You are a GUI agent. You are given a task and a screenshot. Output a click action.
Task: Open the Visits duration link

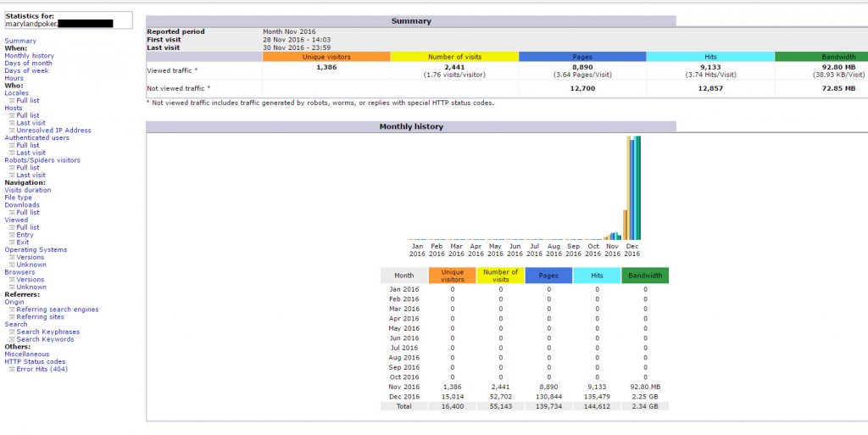tap(28, 191)
